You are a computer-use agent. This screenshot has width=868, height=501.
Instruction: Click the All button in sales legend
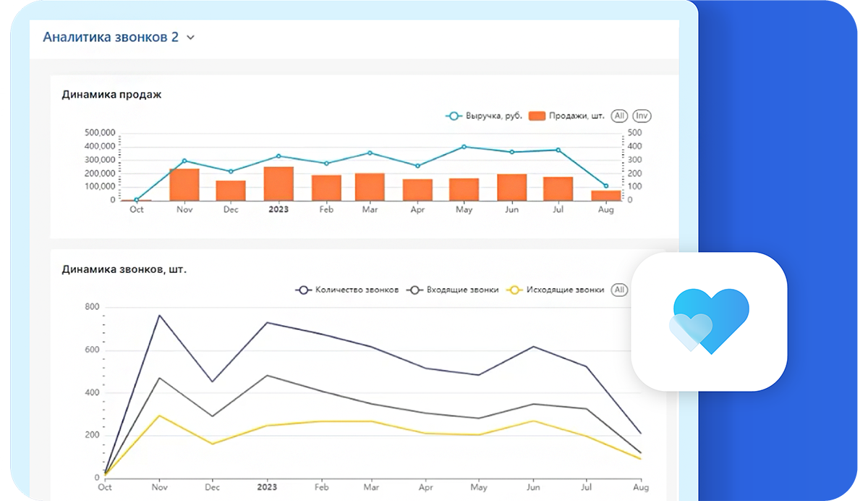click(619, 116)
